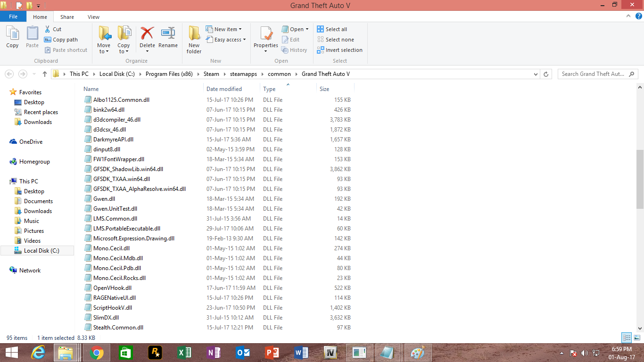Select Network in the navigation pane
This screenshot has height=362, width=644.
30,271
